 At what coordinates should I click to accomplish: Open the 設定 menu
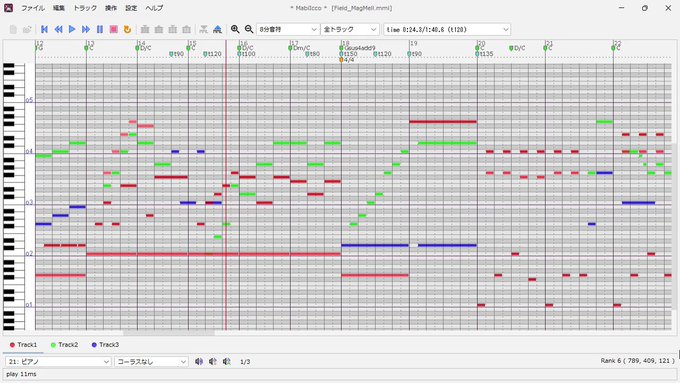tap(131, 8)
